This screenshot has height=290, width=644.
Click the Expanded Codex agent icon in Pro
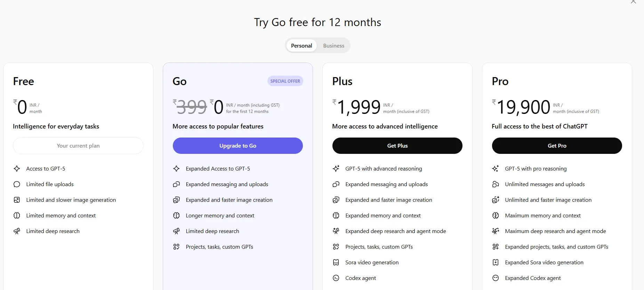coord(496,278)
